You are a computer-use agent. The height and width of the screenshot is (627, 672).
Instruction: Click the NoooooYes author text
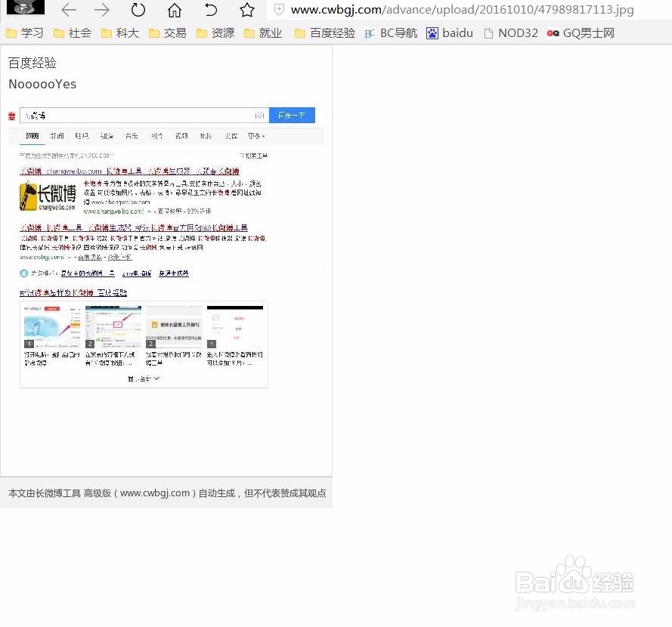point(42,84)
